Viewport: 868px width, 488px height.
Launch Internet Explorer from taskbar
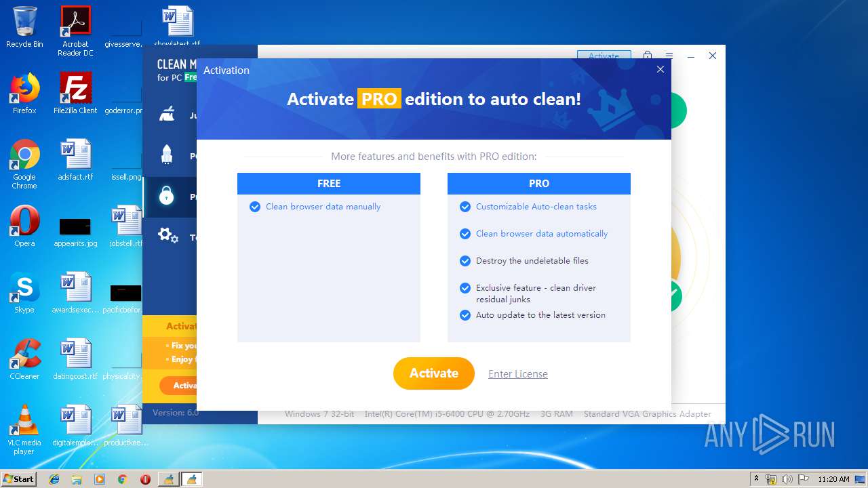pyautogui.click(x=54, y=479)
